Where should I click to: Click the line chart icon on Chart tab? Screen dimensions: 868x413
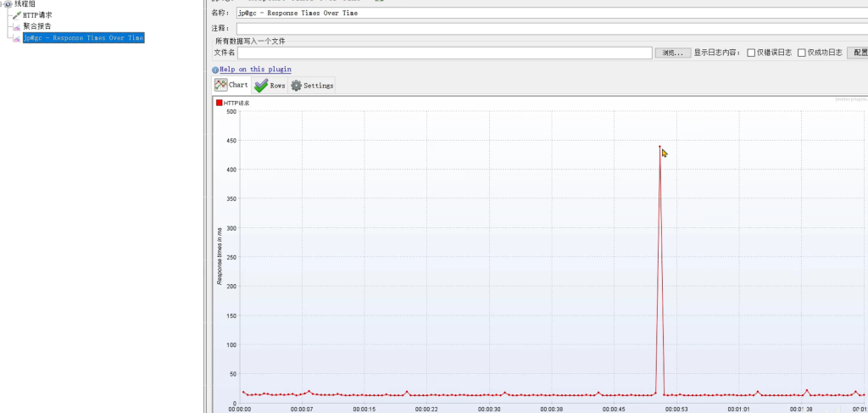220,85
